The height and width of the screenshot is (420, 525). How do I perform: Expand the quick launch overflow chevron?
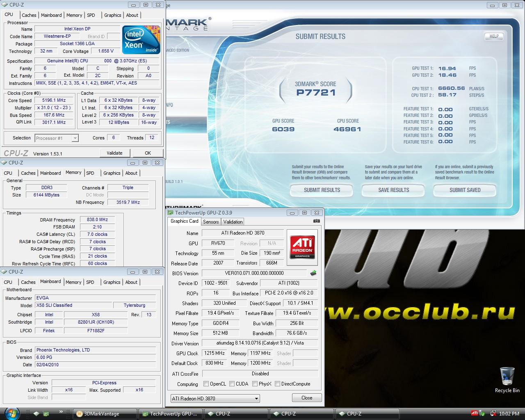pyautogui.click(x=62, y=411)
